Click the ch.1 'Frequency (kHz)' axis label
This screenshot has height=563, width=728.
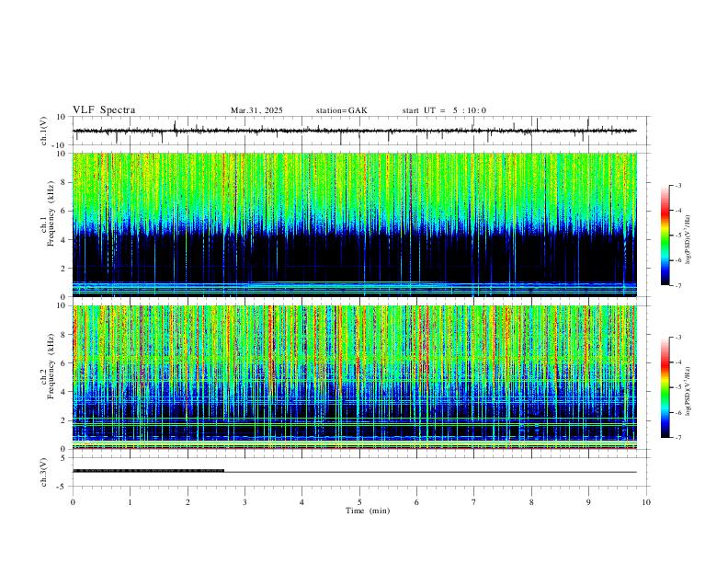pos(51,213)
